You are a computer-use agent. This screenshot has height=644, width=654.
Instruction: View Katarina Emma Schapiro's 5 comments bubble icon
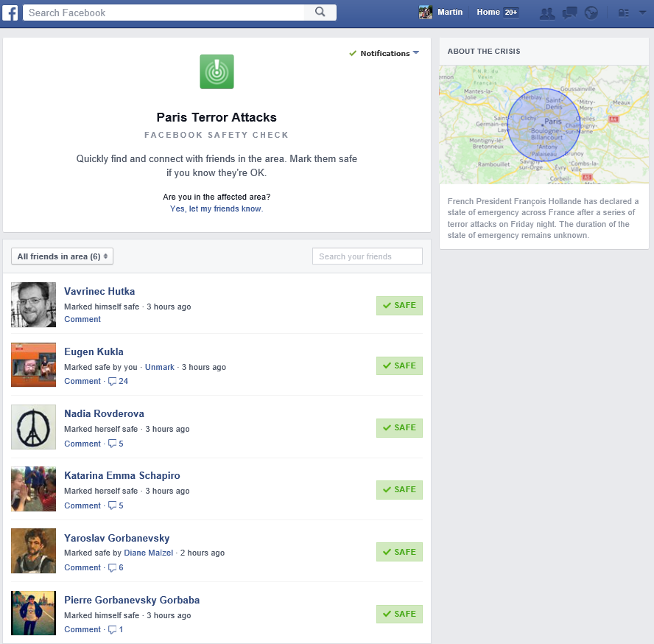tap(112, 505)
